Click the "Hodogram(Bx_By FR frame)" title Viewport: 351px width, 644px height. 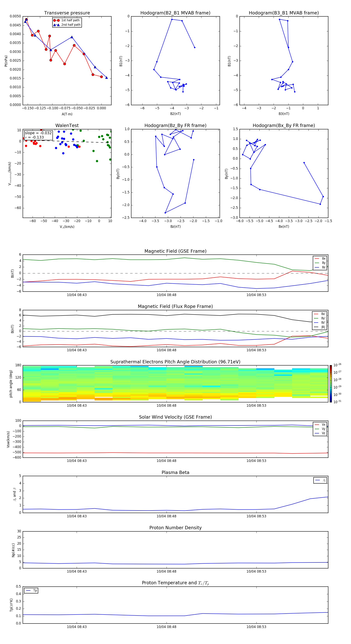284,125
